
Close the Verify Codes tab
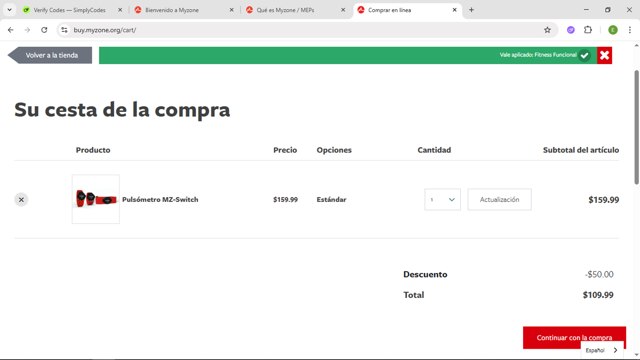coord(120,10)
